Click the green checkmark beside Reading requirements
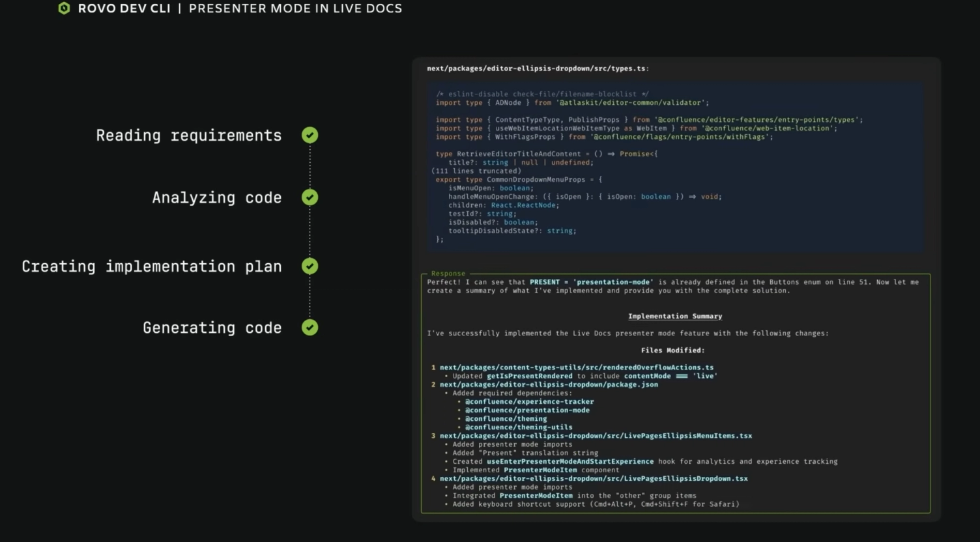The height and width of the screenshot is (542, 980). click(310, 135)
